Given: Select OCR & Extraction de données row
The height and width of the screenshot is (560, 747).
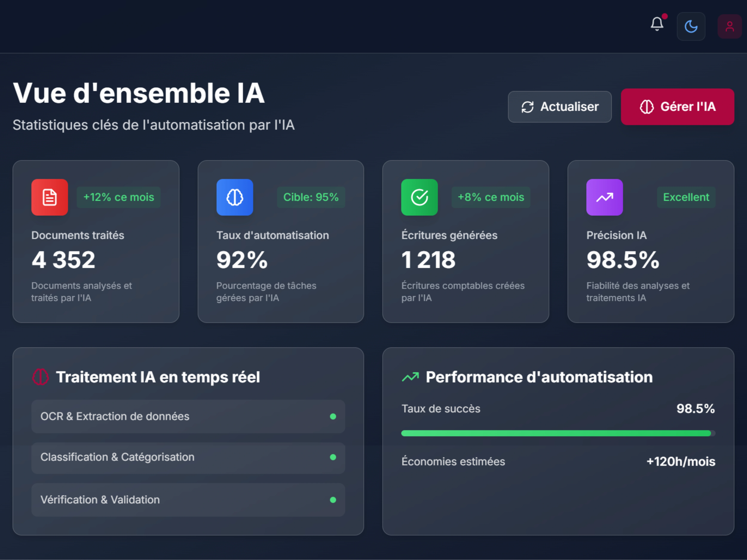Looking at the screenshot, I should [x=188, y=416].
